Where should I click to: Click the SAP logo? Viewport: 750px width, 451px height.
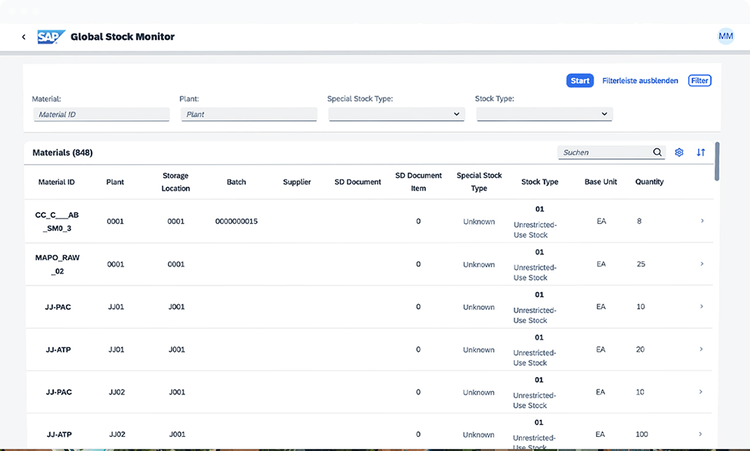(51, 37)
